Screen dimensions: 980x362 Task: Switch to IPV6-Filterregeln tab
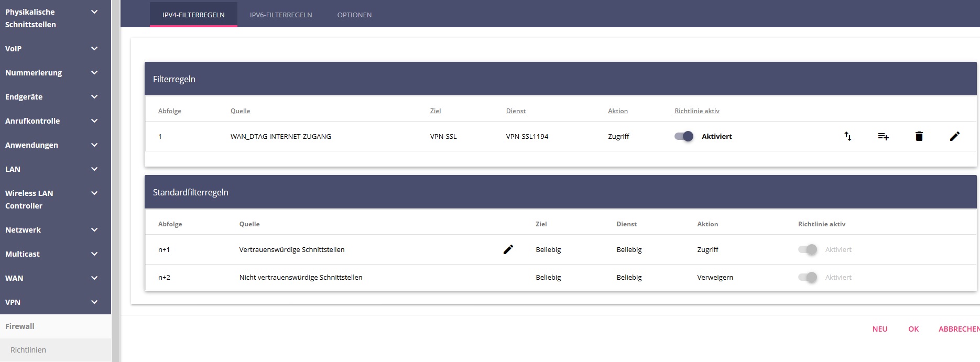(281, 15)
